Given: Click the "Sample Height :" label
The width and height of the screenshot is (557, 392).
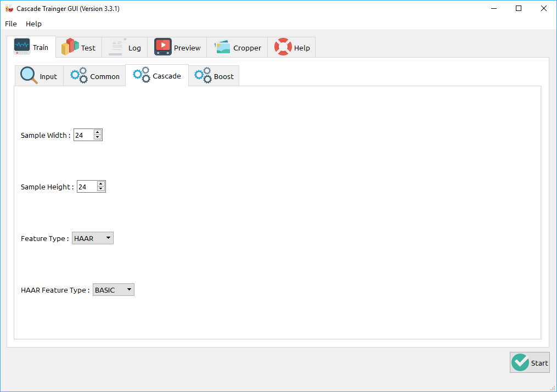Looking at the screenshot, I should point(47,187).
